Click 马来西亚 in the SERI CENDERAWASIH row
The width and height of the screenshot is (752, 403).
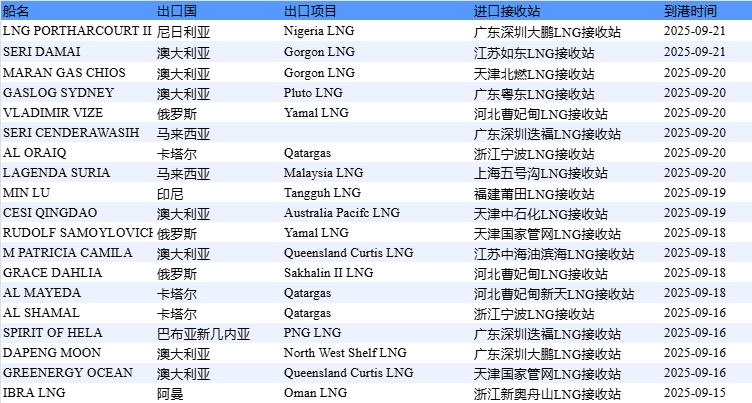[183, 134]
